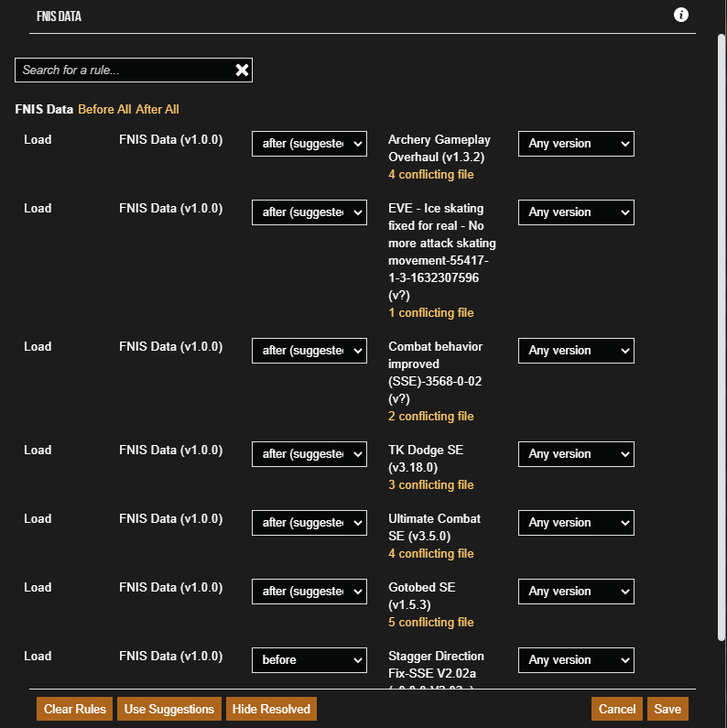Viewport: 727px width, 728px height.
Task: Show the 2 conflicting files for Combat behavior improved
Action: pos(431,417)
